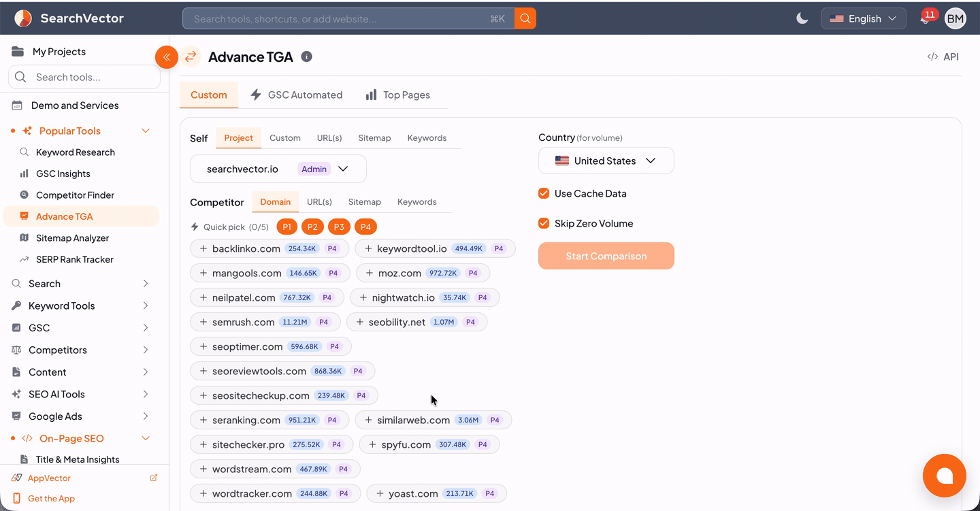980x511 pixels.
Task: Collapse the On-Page SEO section
Action: tap(145, 438)
